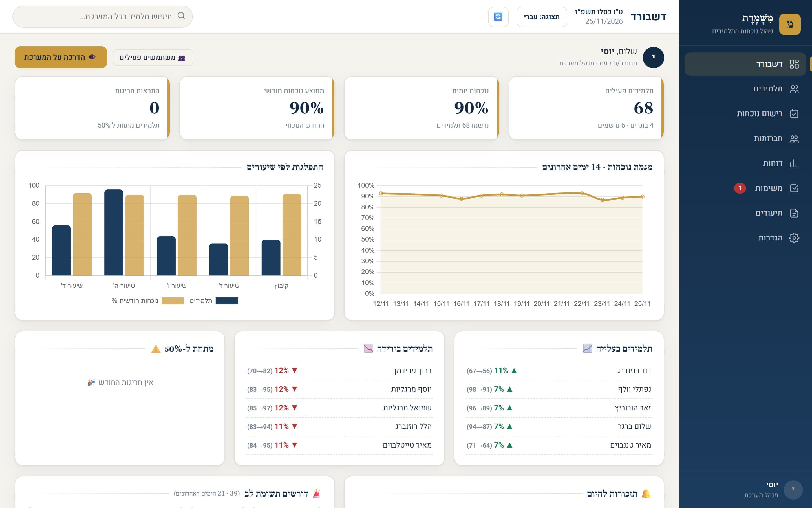Open רישום נוכחות page
The height and width of the screenshot is (508, 812).
(745, 113)
